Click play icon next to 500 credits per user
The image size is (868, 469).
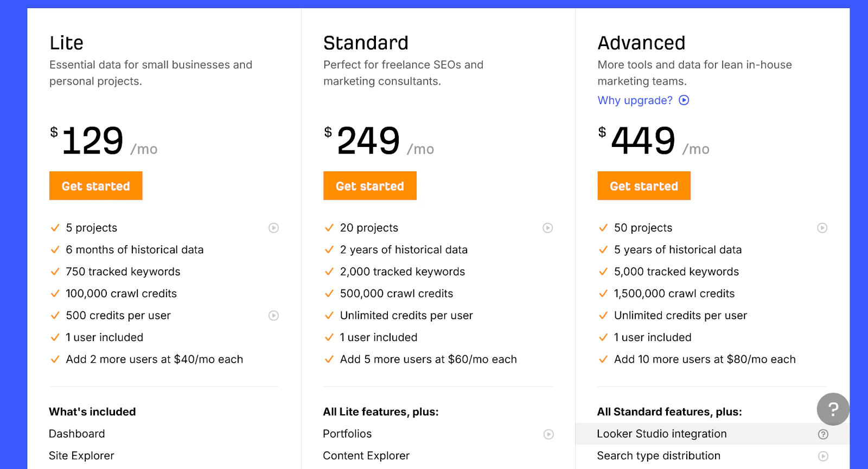[x=274, y=316]
